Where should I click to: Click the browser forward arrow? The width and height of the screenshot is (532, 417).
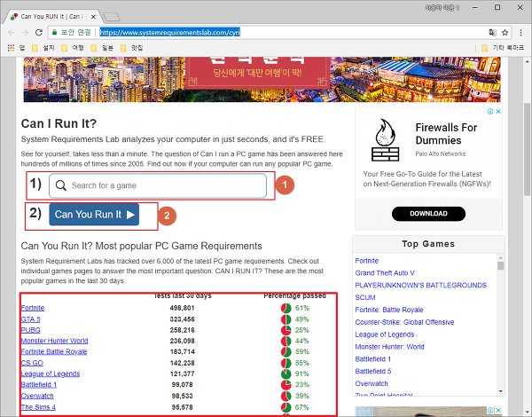(25, 33)
